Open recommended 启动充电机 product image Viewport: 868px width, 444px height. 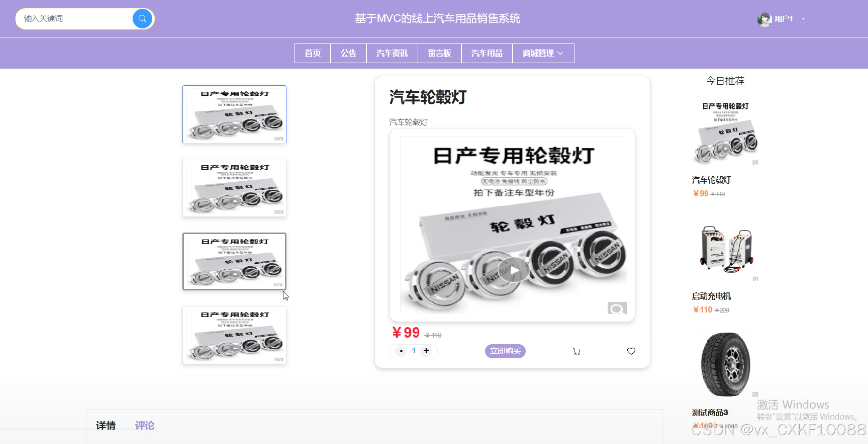click(725, 249)
